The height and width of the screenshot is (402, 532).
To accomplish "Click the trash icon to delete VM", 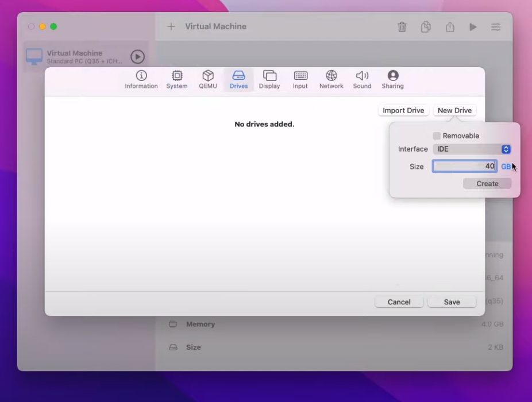I will [402, 27].
